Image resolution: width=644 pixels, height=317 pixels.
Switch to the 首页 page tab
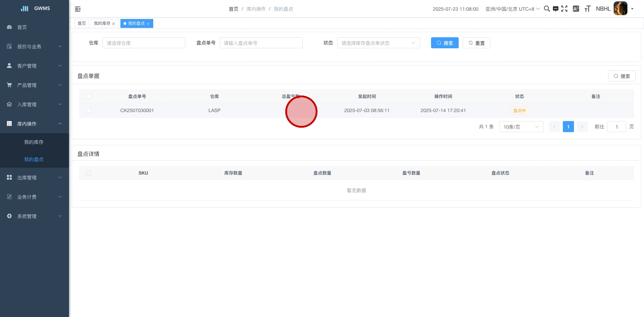(x=82, y=23)
